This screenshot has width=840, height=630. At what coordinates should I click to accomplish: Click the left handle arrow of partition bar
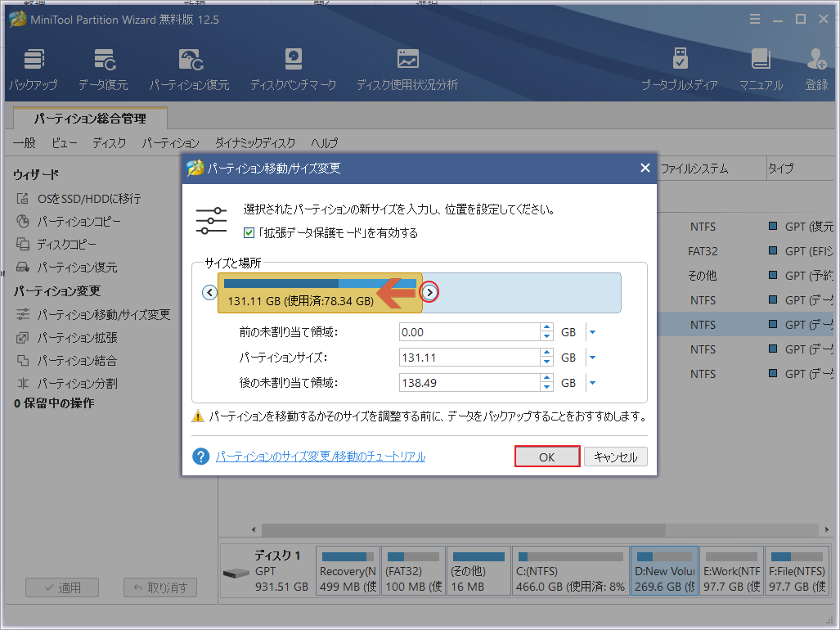coord(209,293)
